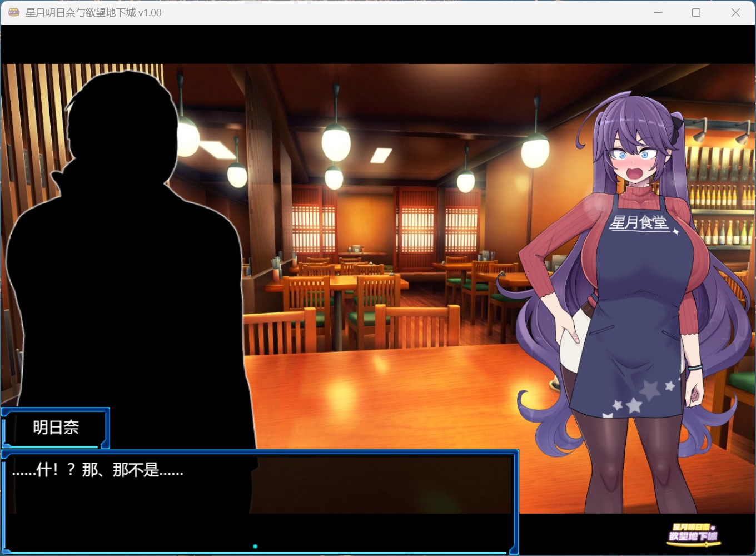756x556 pixels.
Task: Click the cyan dialogue advance indicator dot
Action: click(255, 547)
